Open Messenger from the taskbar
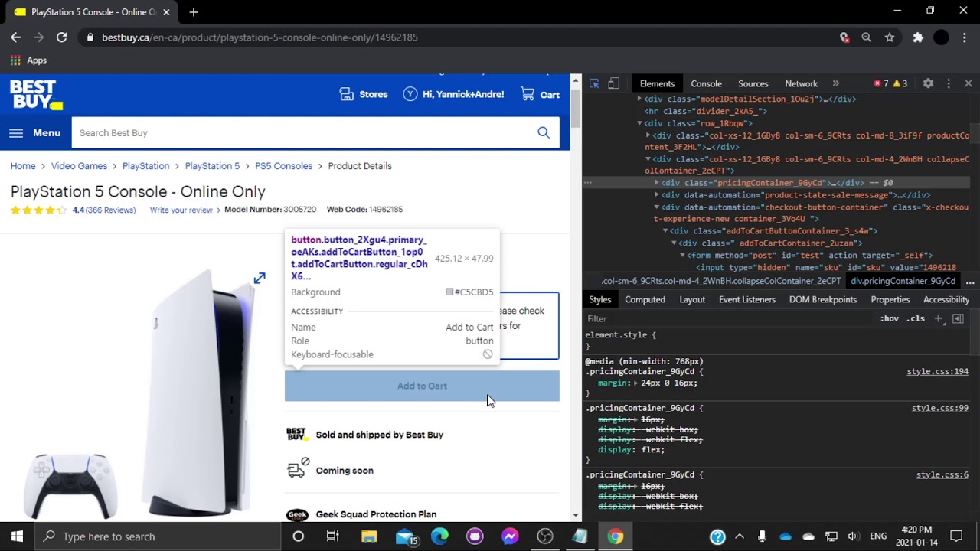 pyautogui.click(x=510, y=536)
